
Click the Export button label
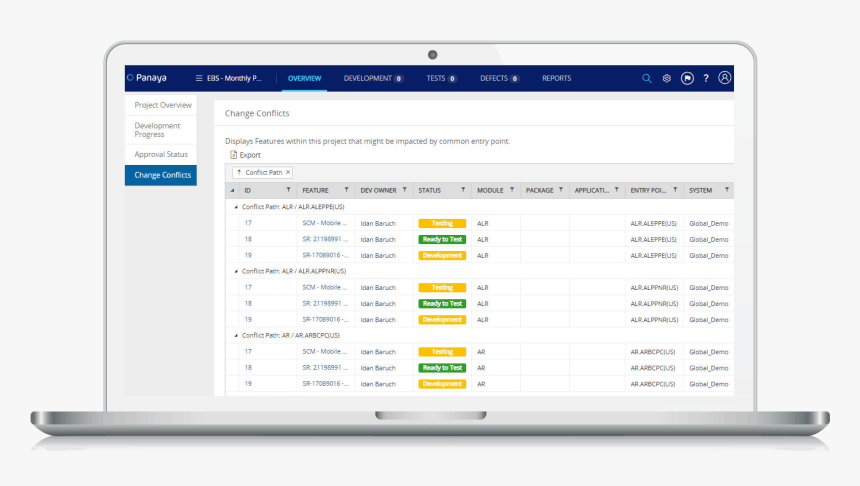[250, 155]
